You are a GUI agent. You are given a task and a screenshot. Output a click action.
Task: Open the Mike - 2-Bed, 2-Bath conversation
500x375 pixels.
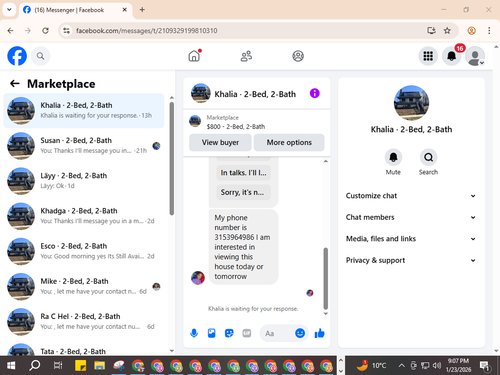[84, 286]
